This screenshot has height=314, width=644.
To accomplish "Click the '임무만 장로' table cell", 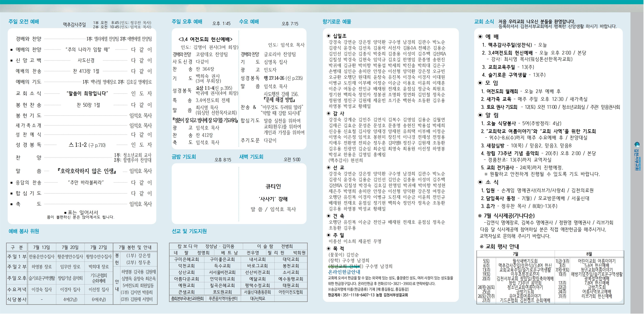I will tap(70, 267).
